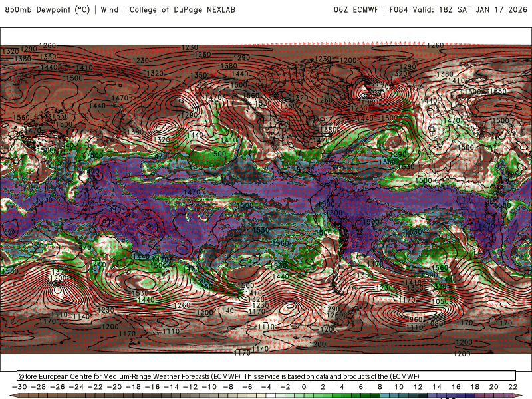The height and width of the screenshot is (399, 532).
Task: Click the 18 value on the legend scale
Action: tap(475, 387)
